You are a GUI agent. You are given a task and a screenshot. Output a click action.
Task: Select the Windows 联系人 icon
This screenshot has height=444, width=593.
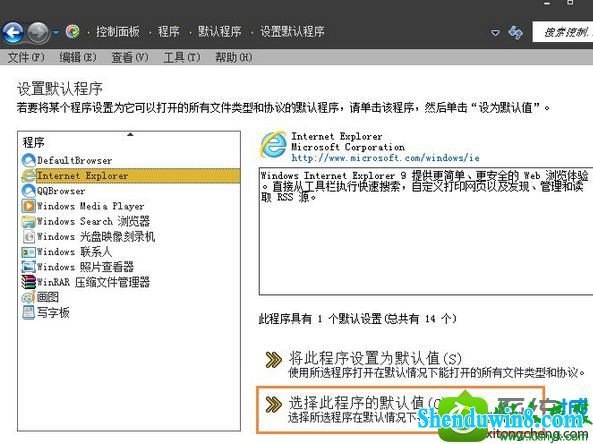pyautogui.click(x=29, y=251)
